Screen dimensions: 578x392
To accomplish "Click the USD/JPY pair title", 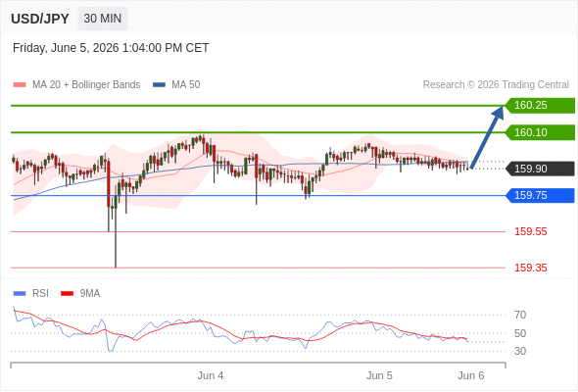I will tap(40, 19).
